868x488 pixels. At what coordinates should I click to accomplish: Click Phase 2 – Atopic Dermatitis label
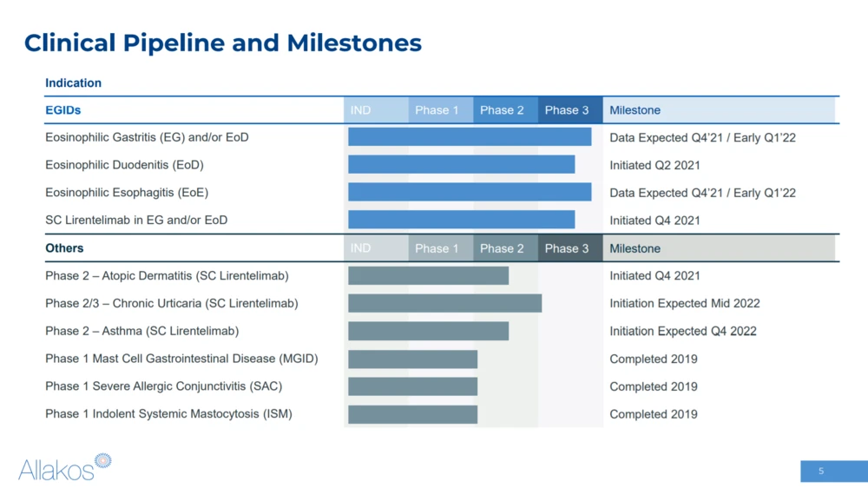click(167, 276)
